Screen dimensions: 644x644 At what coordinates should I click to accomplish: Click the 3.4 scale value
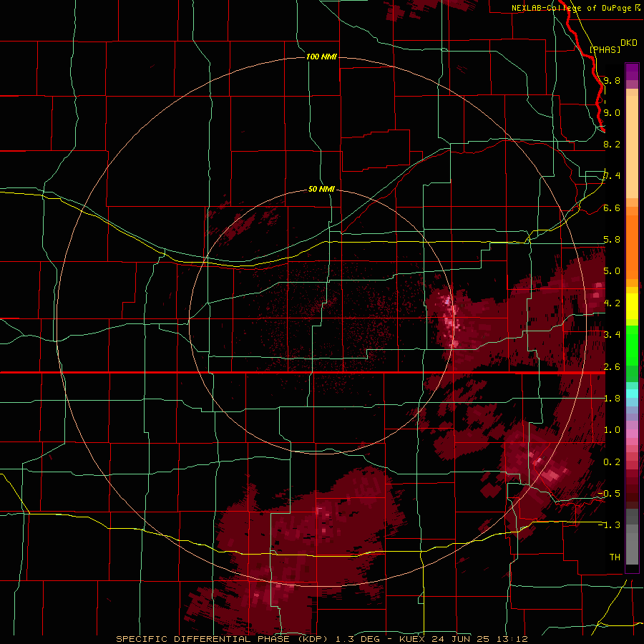(612, 334)
